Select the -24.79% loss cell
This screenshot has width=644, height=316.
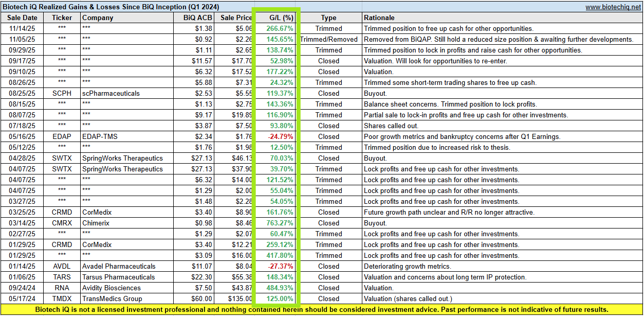coord(277,136)
